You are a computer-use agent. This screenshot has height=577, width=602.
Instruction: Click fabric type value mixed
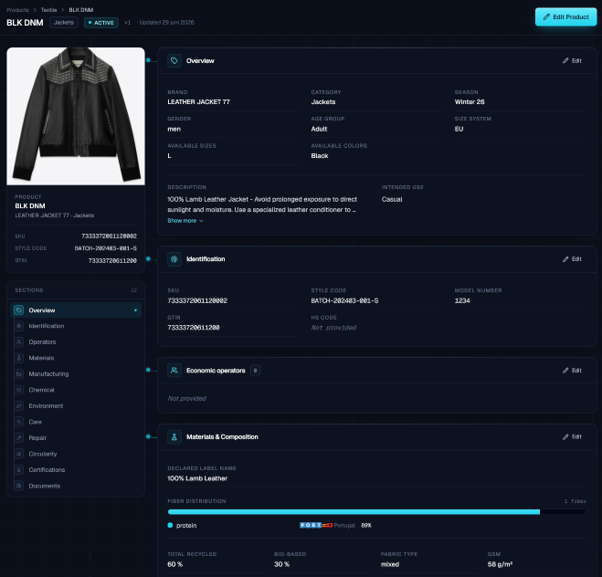(390, 564)
